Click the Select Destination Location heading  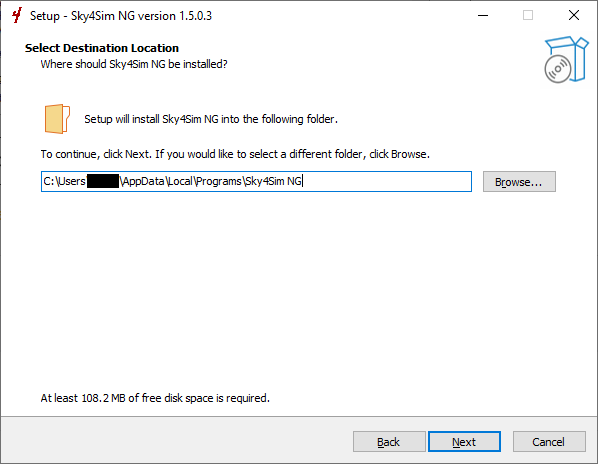pos(102,48)
